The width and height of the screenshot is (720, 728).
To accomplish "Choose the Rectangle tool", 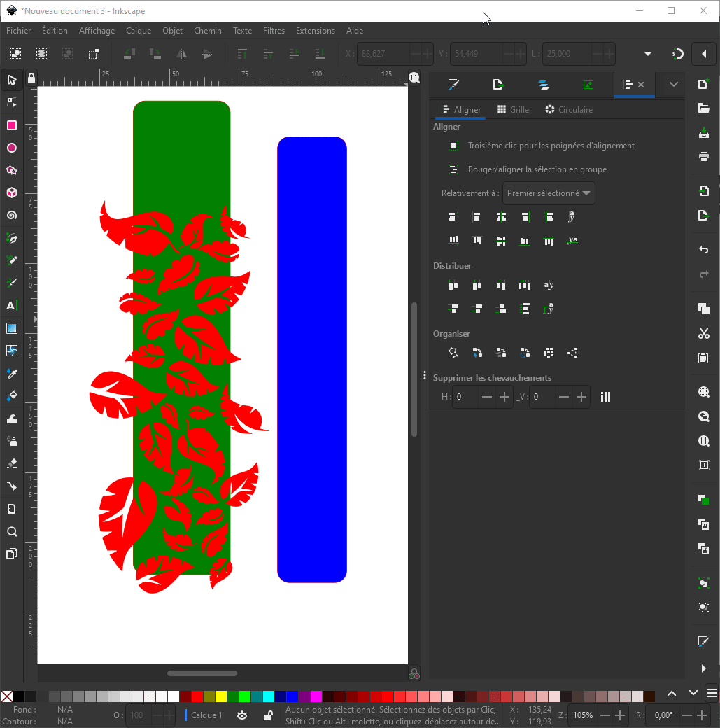I will tap(11, 125).
